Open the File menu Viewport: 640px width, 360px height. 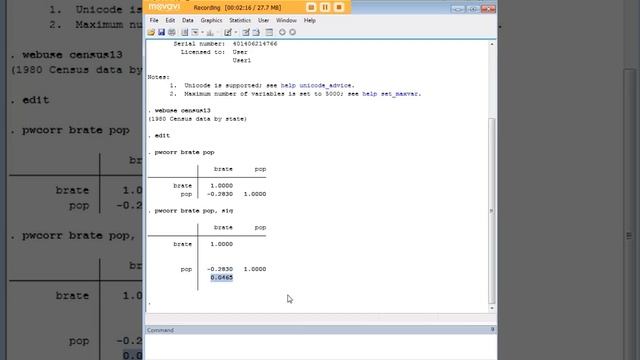(154, 20)
